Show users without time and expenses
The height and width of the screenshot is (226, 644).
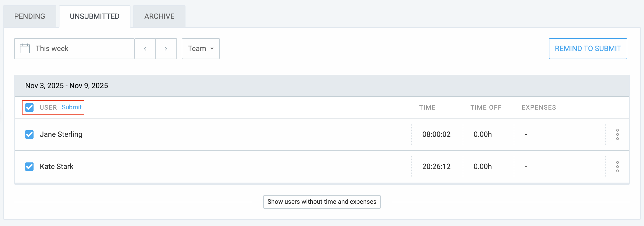(x=322, y=202)
